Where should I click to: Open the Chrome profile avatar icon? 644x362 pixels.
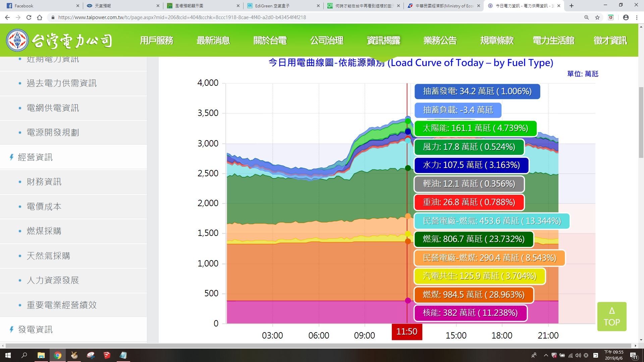click(x=626, y=17)
